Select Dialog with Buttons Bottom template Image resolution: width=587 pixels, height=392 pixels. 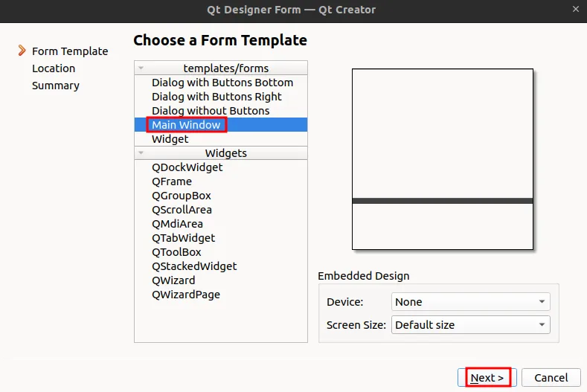222,83
